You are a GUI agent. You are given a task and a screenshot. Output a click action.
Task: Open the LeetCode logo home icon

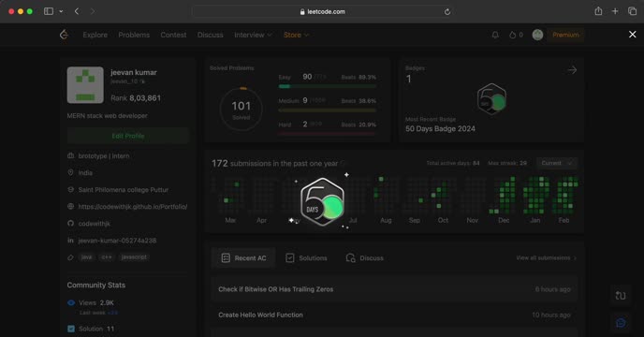click(x=64, y=35)
